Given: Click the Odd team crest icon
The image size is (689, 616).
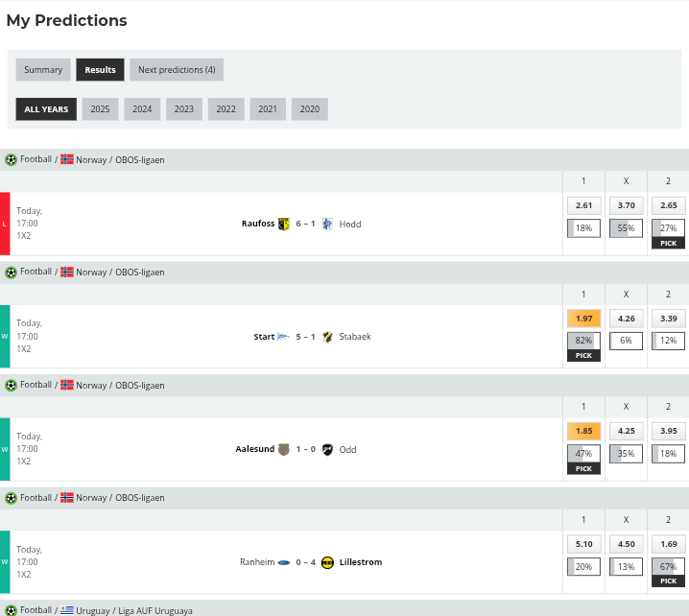Looking at the screenshot, I should pyautogui.click(x=327, y=449).
